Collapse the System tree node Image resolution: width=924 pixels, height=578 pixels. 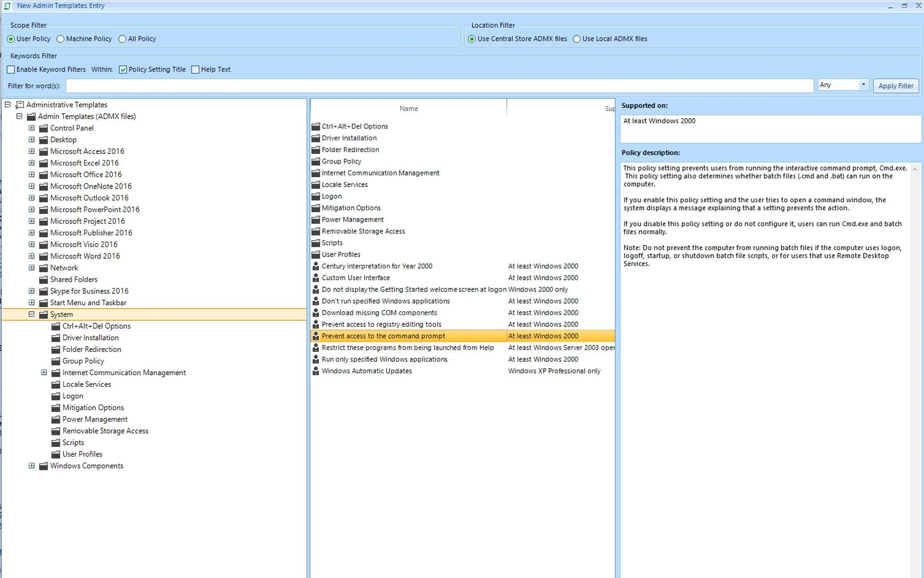(x=31, y=315)
